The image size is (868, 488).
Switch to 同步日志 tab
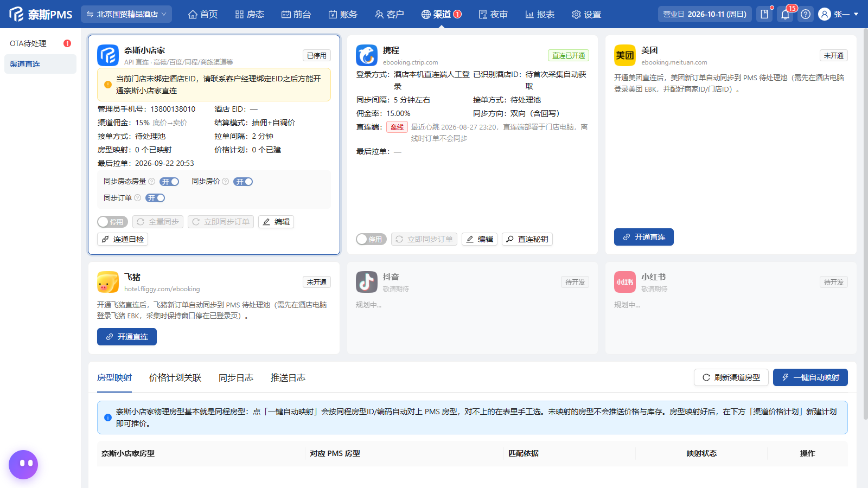pos(236,378)
